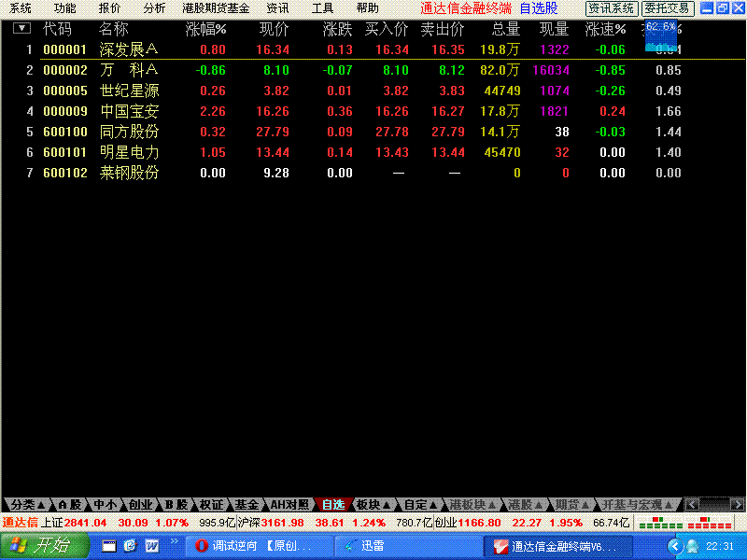Switch to the B股 tab
The image size is (747, 560).
pyautogui.click(x=176, y=504)
